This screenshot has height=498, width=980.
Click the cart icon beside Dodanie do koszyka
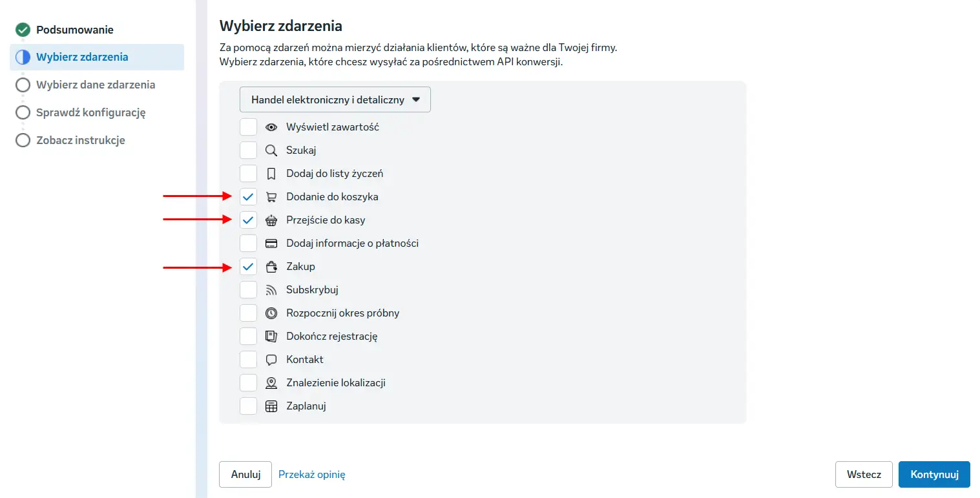271,196
